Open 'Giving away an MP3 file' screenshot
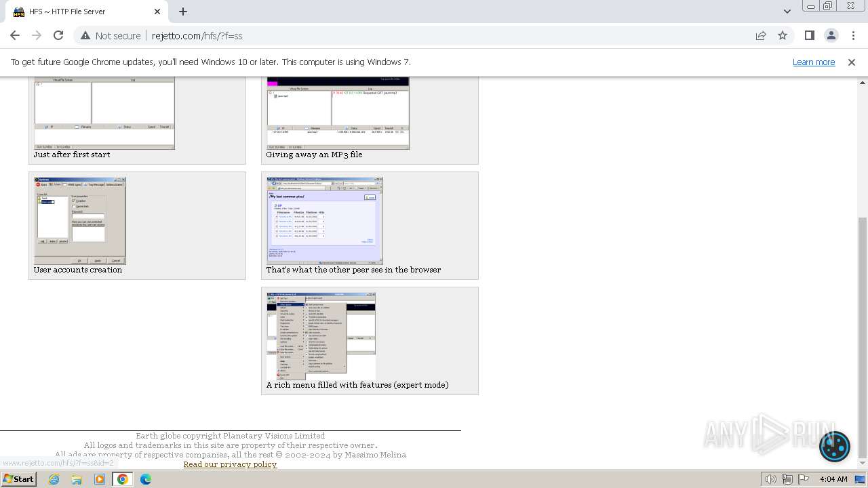The width and height of the screenshot is (868, 488). pos(338,113)
